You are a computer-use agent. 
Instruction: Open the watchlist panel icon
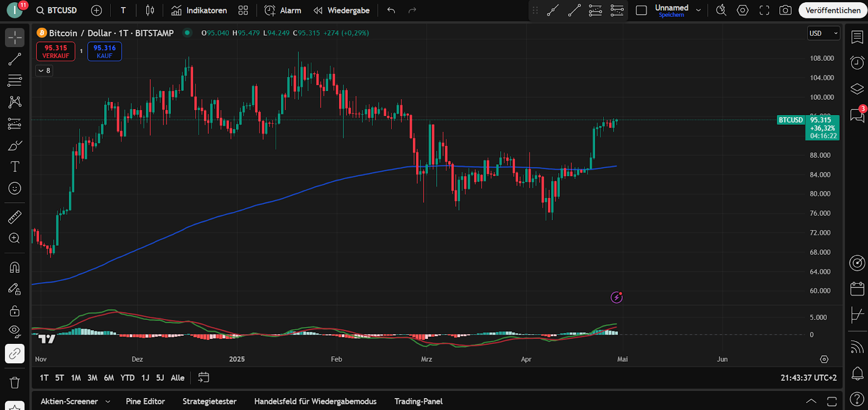click(857, 37)
